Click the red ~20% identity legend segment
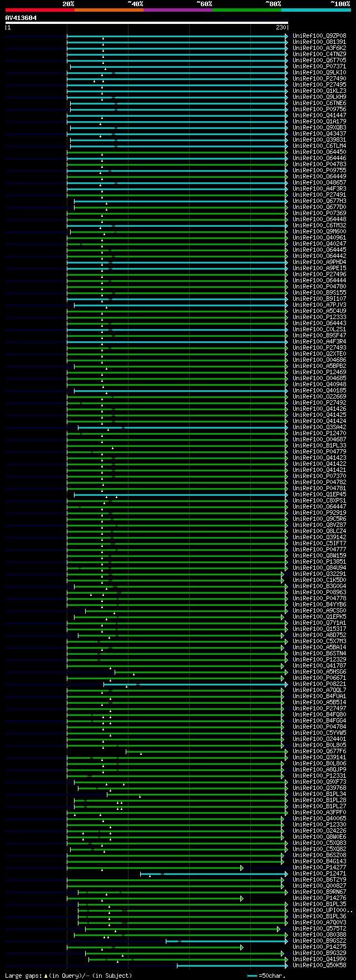The height and width of the screenshot is (980, 356). click(40, 10)
